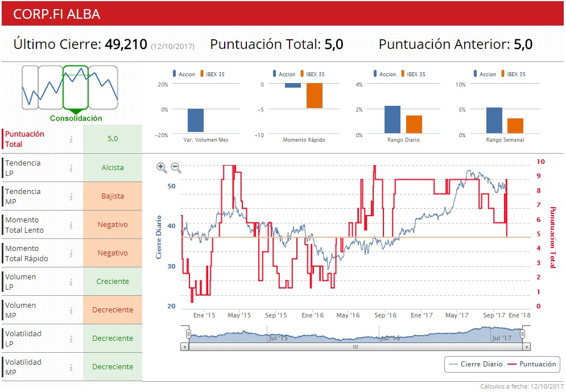Show info for Volumen LP row
566x392 pixels.
coord(71,282)
